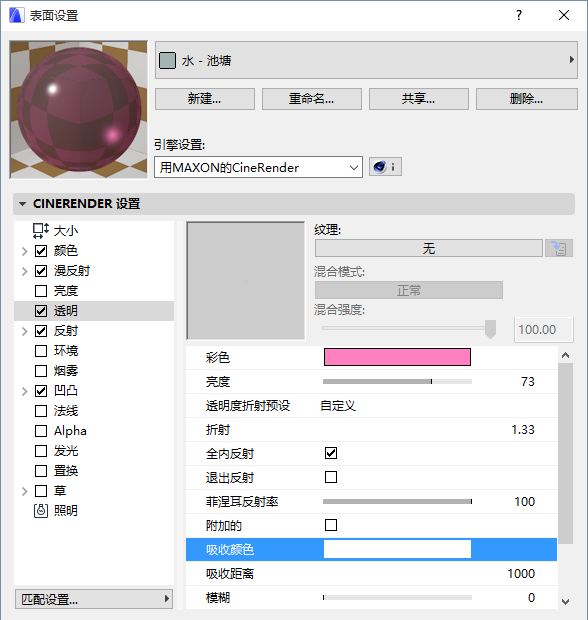The image size is (588, 620).
Task: Adjust the 菲涅耳反射率 slider
Action: (397, 501)
